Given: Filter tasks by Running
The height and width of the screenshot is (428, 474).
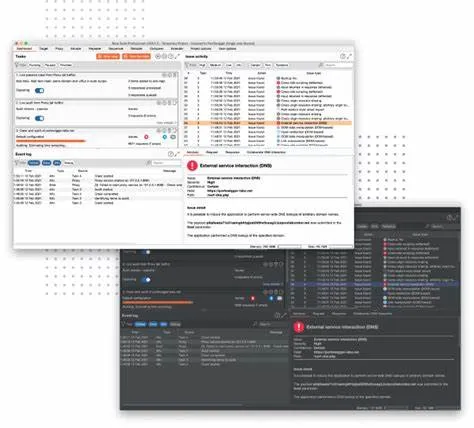Looking at the screenshot, I should 35,65.
